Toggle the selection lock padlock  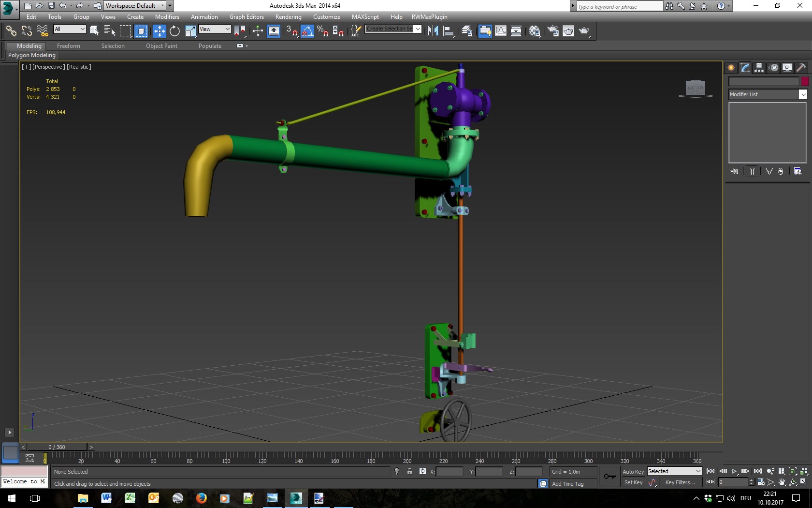(409, 471)
